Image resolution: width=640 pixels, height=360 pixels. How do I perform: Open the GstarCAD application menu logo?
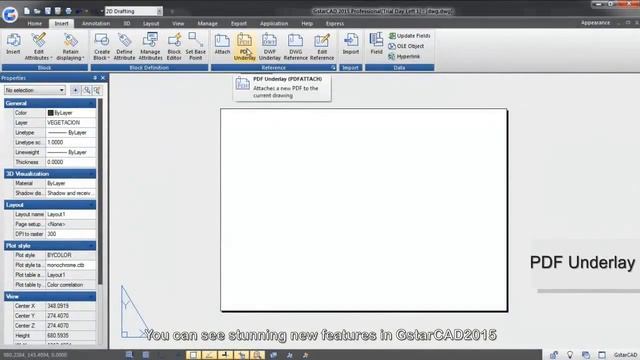[x=10, y=14]
